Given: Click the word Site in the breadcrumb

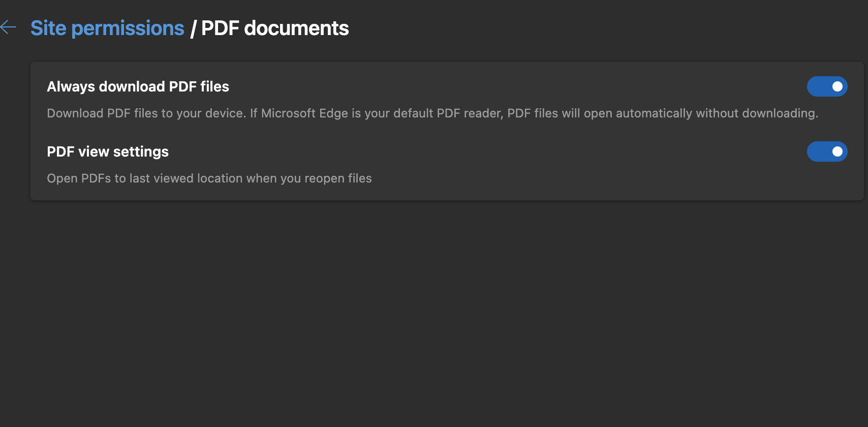Looking at the screenshot, I should coord(48,28).
